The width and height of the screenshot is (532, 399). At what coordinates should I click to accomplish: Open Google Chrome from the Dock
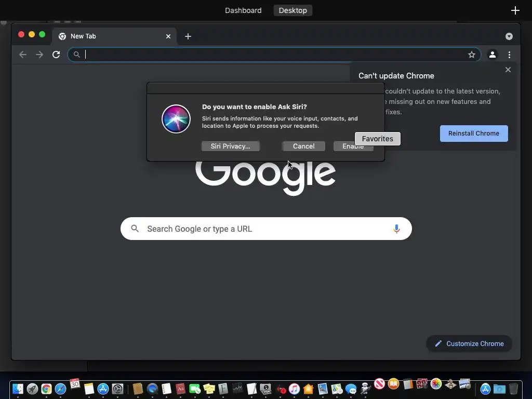[x=46, y=389]
